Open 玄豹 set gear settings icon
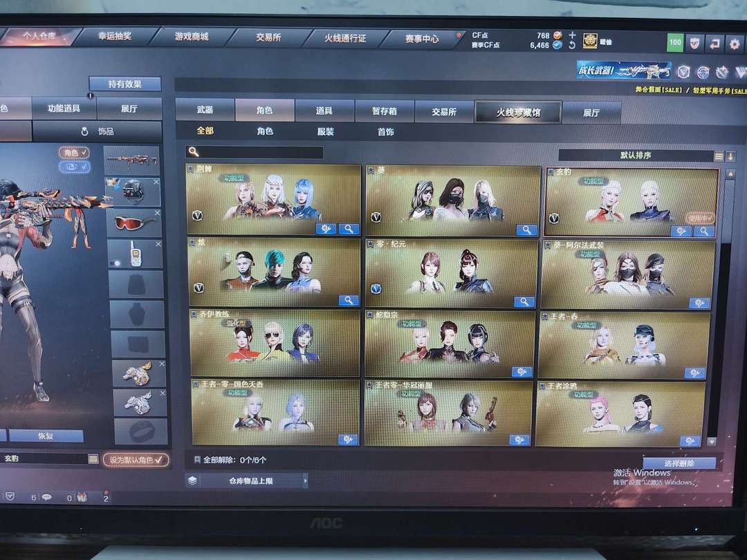This screenshot has height=560, width=747. pos(681,231)
